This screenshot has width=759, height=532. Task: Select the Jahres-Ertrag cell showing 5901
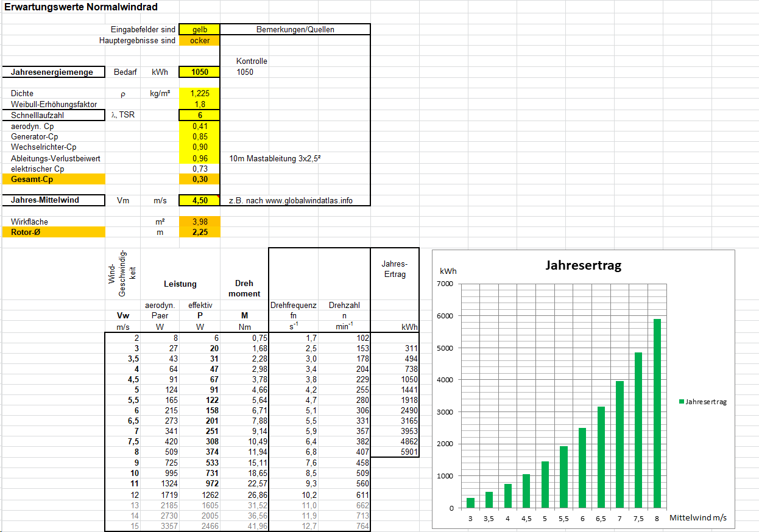(395, 452)
